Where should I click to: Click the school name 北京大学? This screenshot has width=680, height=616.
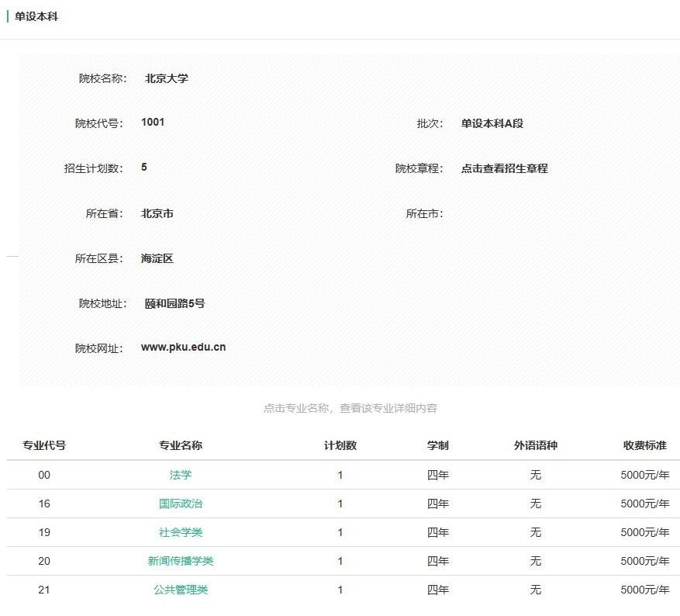(x=166, y=78)
